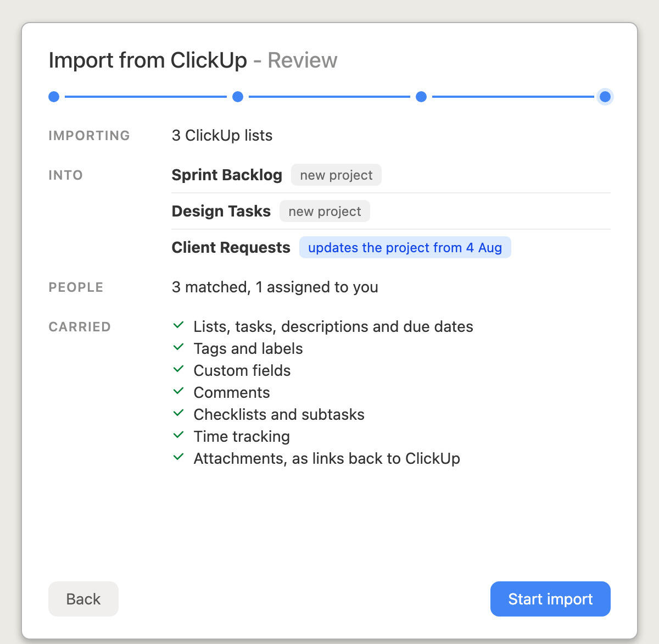Click the checkmark beside Custom fields
Screen dimensions: 659x644
178,369
